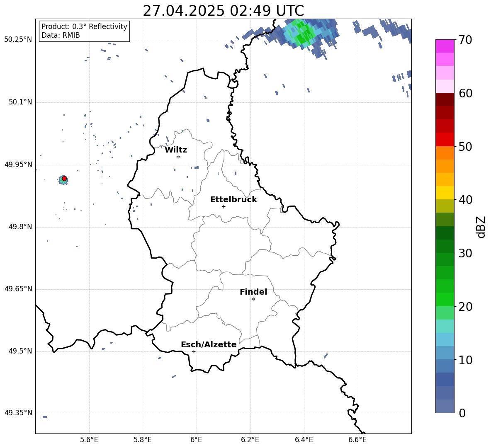Screen dimensions: 491x448
Task: Click the yellow swatch just above 40 dBZ
Action: pos(445,193)
